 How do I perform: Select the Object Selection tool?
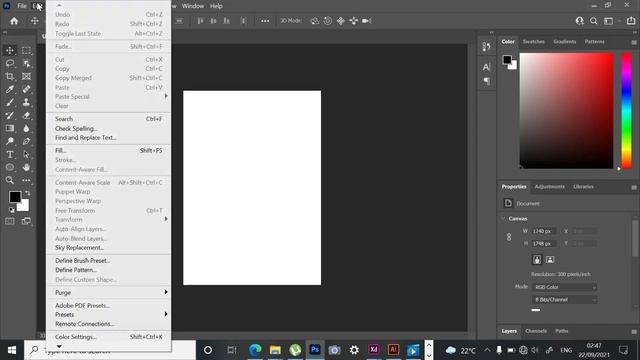(x=26, y=63)
